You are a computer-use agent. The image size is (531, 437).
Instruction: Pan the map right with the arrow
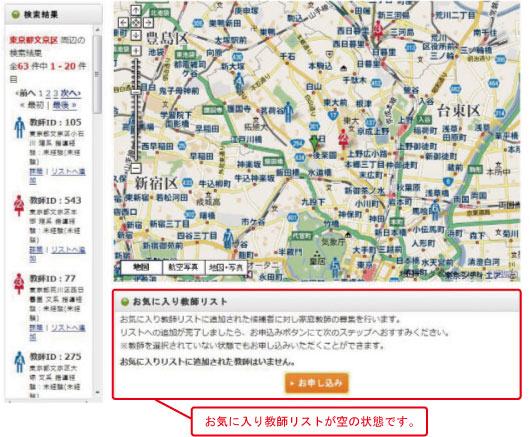click(148, 23)
